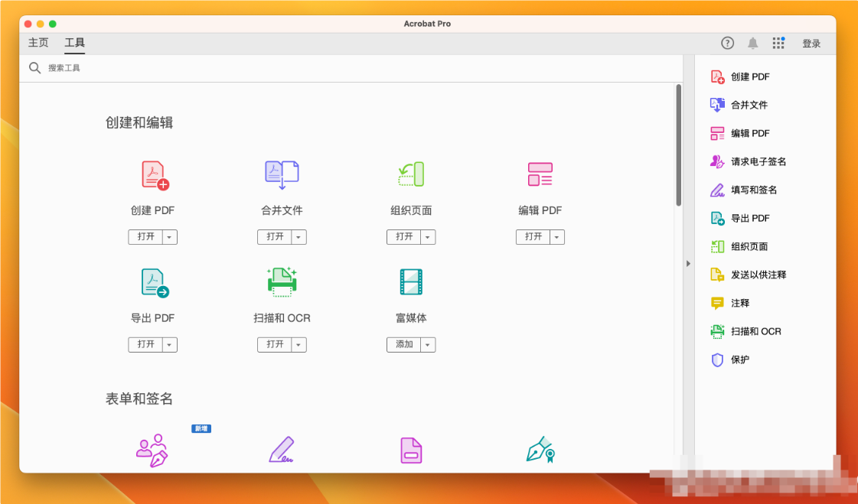Click the 合并文件 large tool icon
The image size is (858, 504).
click(282, 175)
